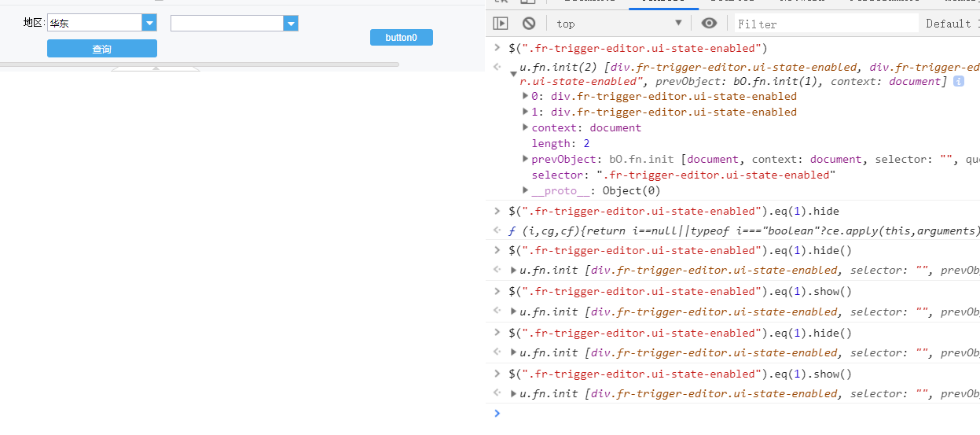
Task: Click the button0 button
Action: pyautogui.click(x=402, y=37)
